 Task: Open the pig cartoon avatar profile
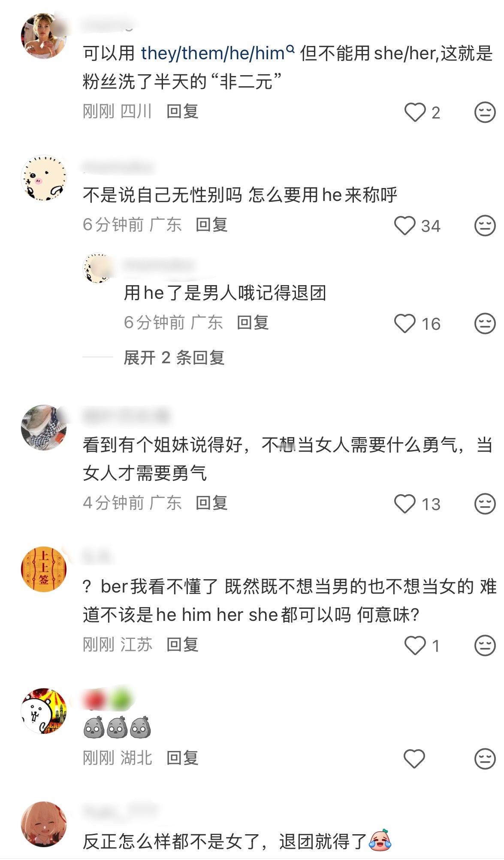pyautogui.click(x=44, y=178)
